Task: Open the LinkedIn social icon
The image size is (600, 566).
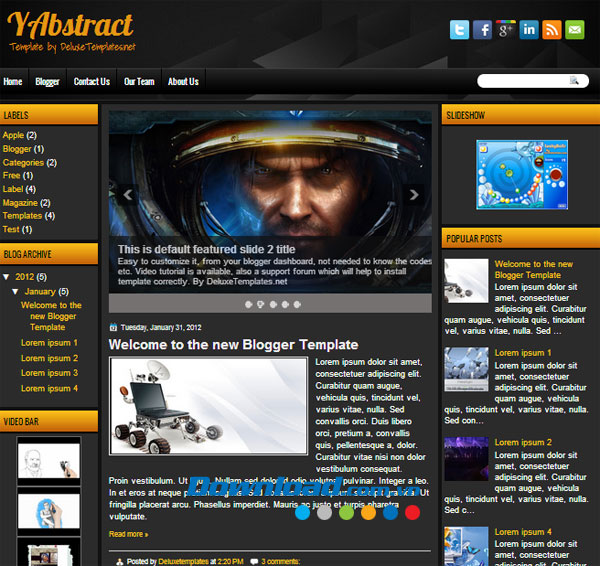Action: tap(529, 30)
